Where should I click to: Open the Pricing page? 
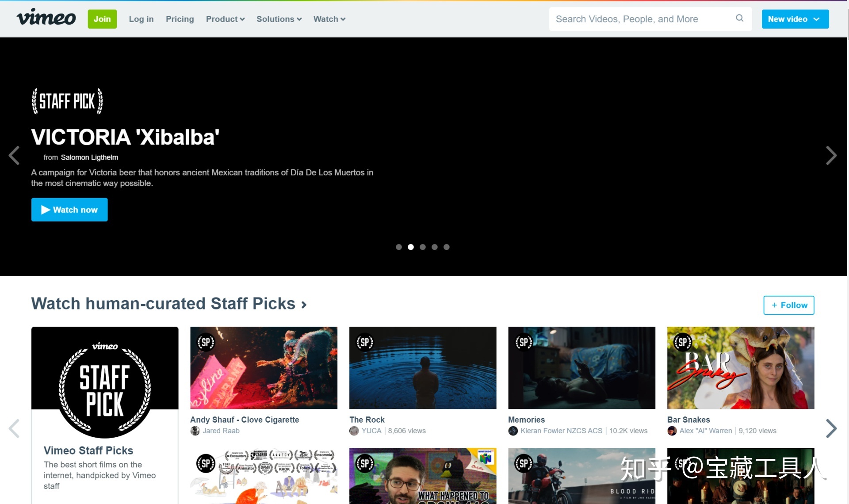point(180,19)
